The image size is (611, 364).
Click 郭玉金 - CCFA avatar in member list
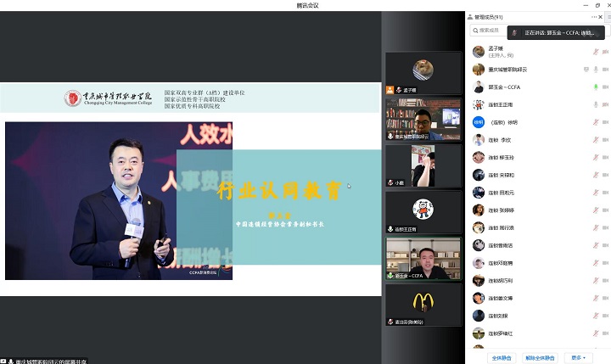click(479, 87)
